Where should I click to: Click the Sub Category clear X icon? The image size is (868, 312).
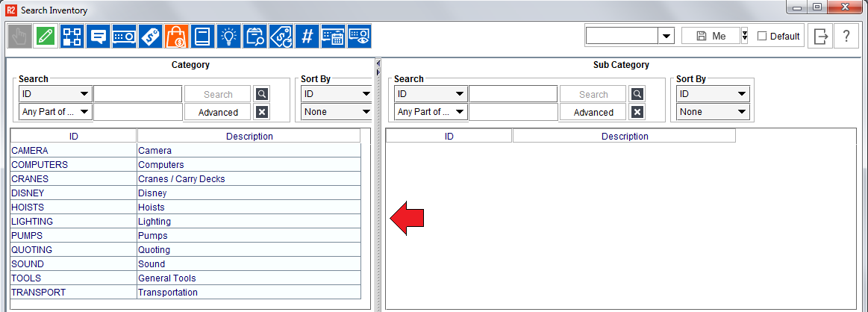tap(637, 112)
